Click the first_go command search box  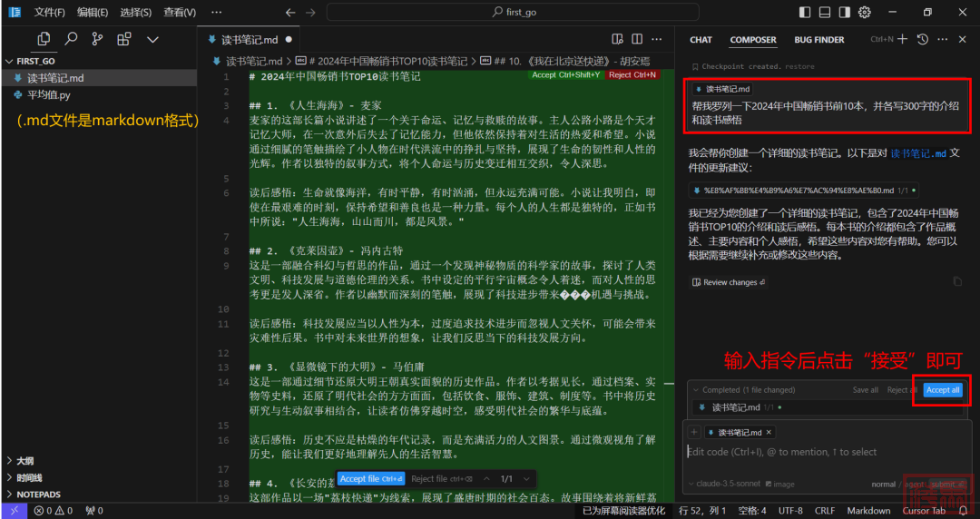pos(513,12)
